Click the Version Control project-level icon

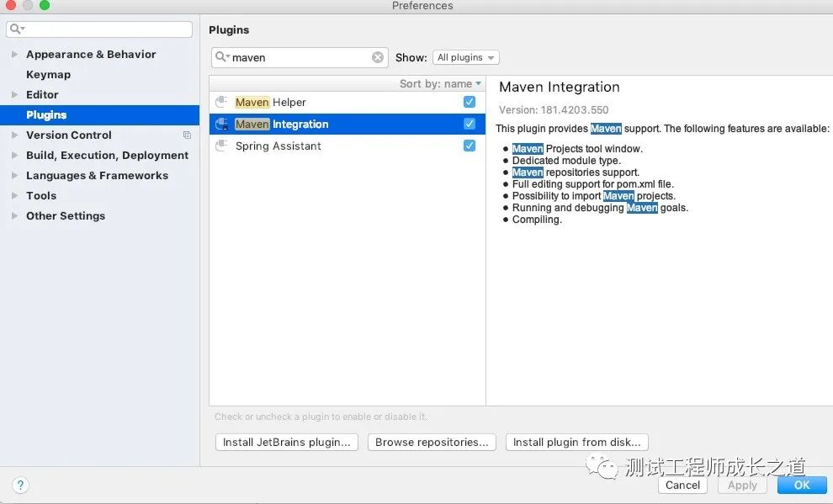pyautogui.click(x=187, y=135)
